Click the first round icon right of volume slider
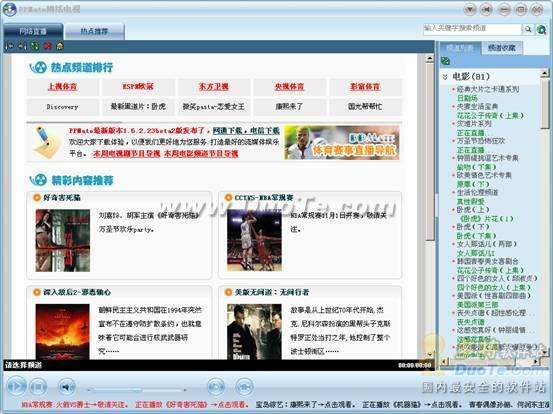 (x=216, y=386)
